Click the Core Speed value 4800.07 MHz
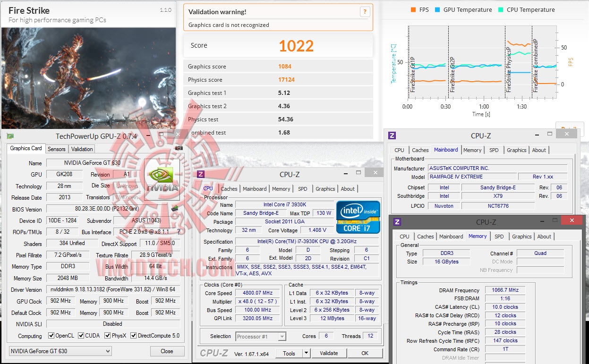The width and height of the screenshot is (589, 364). [x=258, y=293]
